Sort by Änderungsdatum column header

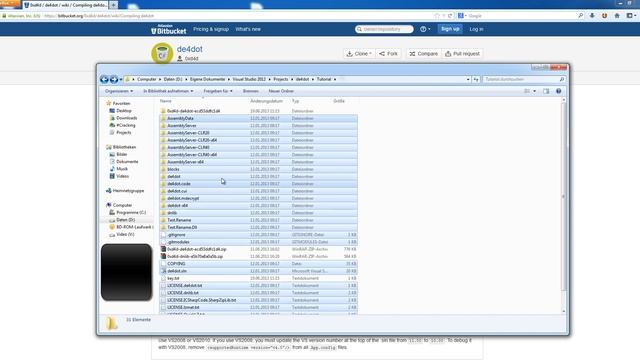[x=266, y=101]
